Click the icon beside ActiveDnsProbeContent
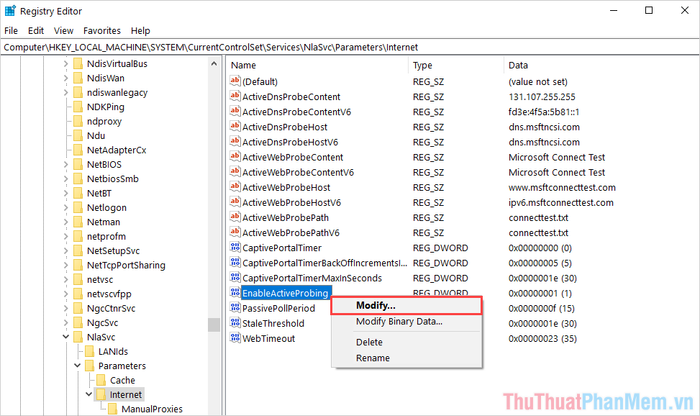 tap(235, 96)
